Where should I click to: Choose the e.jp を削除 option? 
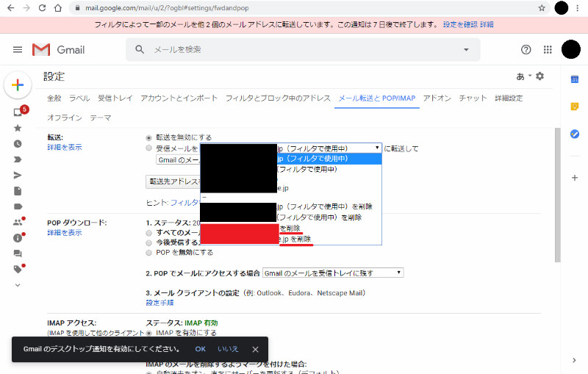pyautogui.click(x=291, y=239)
